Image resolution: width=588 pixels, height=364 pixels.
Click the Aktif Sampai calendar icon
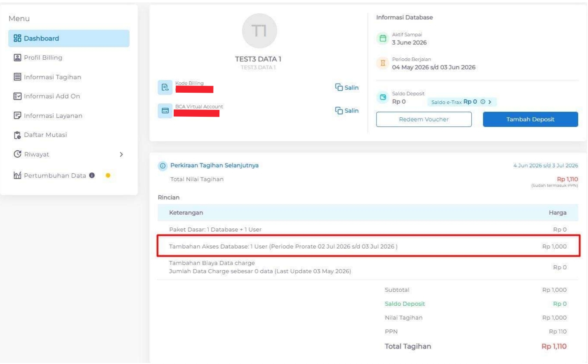click(x=383, y=38)
